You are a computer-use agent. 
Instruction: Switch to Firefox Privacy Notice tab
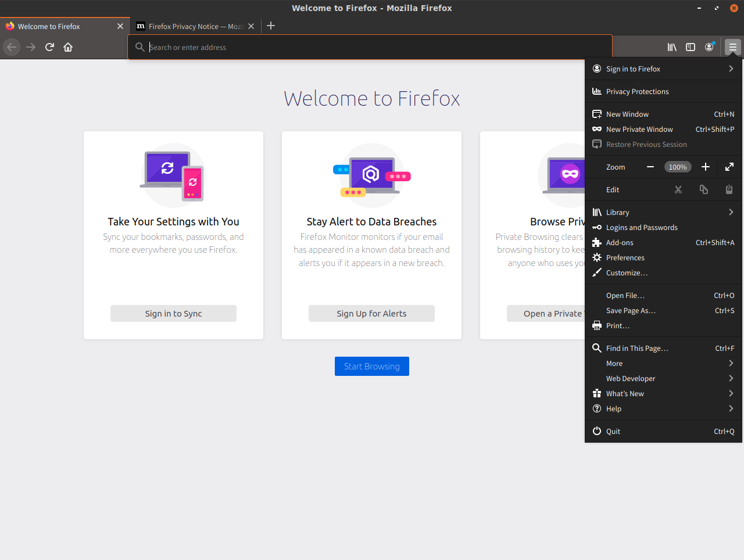point(195,26)
